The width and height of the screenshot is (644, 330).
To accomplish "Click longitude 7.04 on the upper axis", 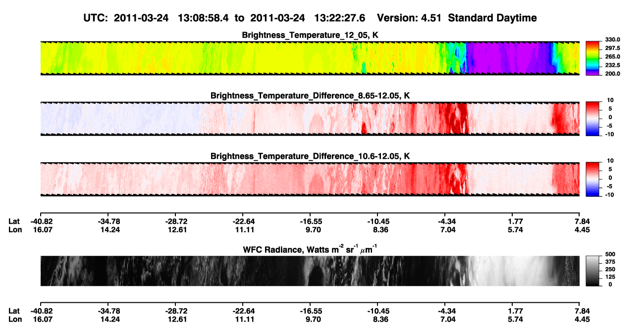I will click(x=449, y=230).
